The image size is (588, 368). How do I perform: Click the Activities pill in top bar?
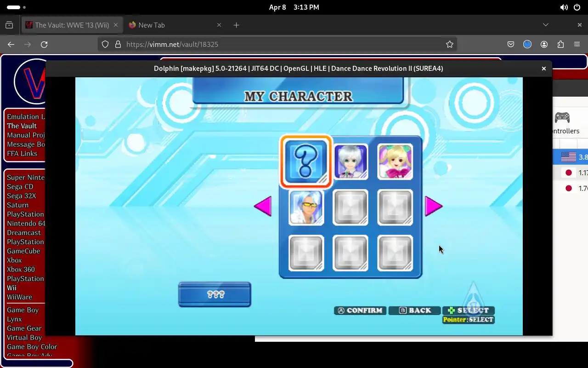[16, 7]
